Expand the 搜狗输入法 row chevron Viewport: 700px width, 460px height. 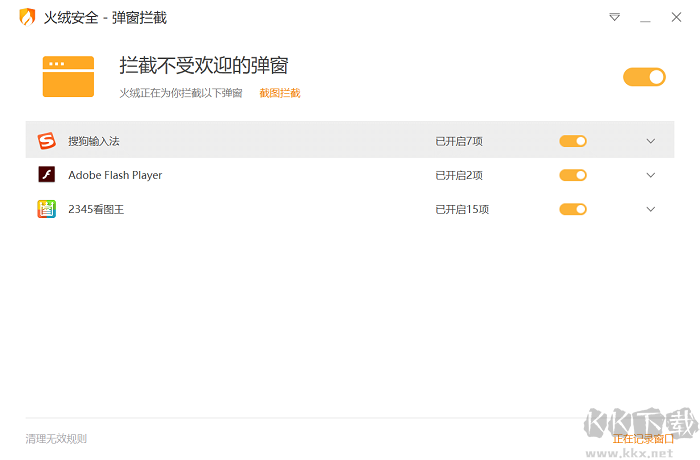tap(651, 141)
